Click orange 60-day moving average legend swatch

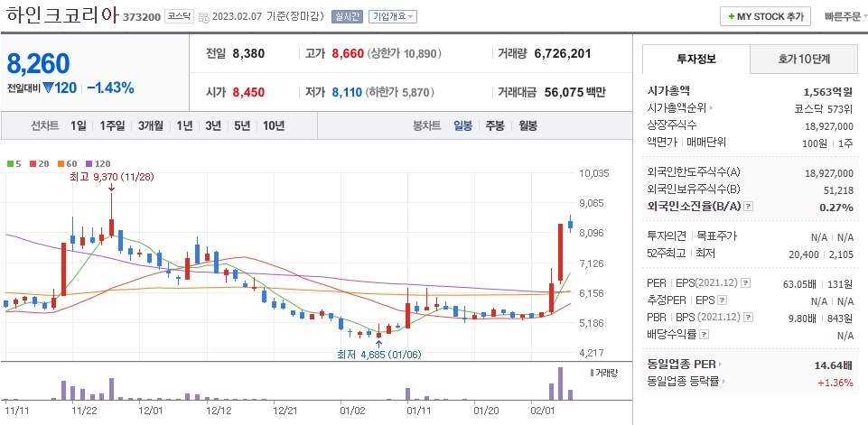click(60, 164)
